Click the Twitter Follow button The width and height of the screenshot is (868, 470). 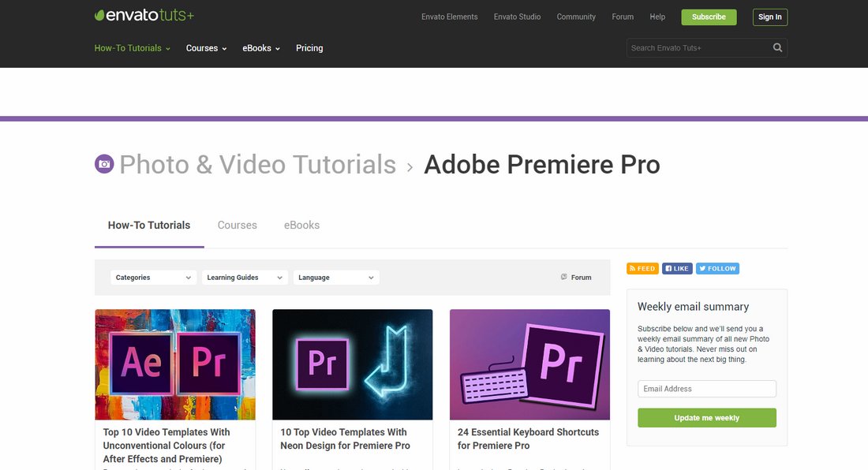point(717,268)
